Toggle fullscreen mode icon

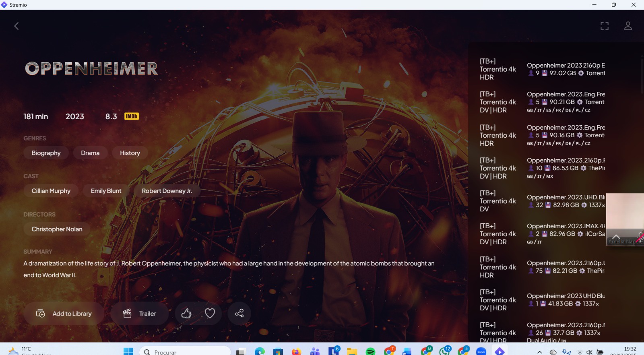click(x=605, y=26)
